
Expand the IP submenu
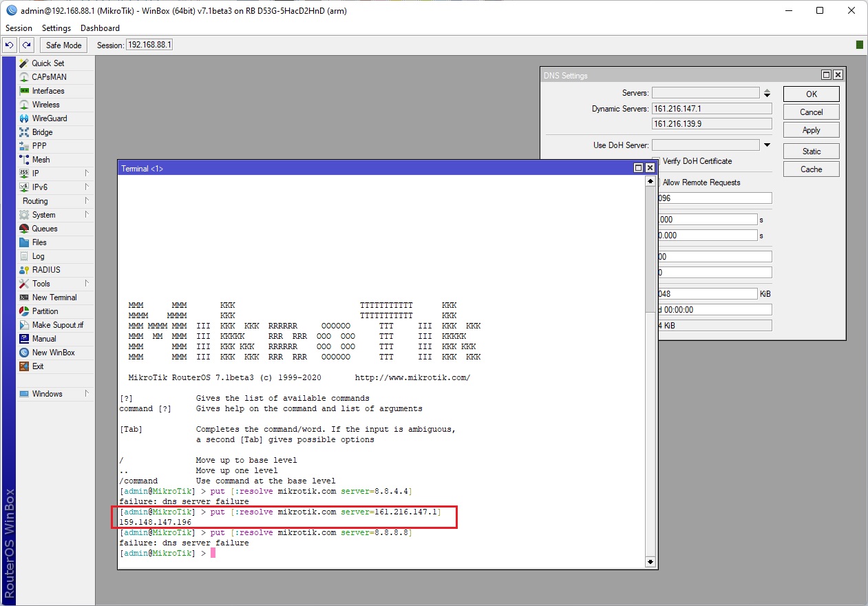54,174
